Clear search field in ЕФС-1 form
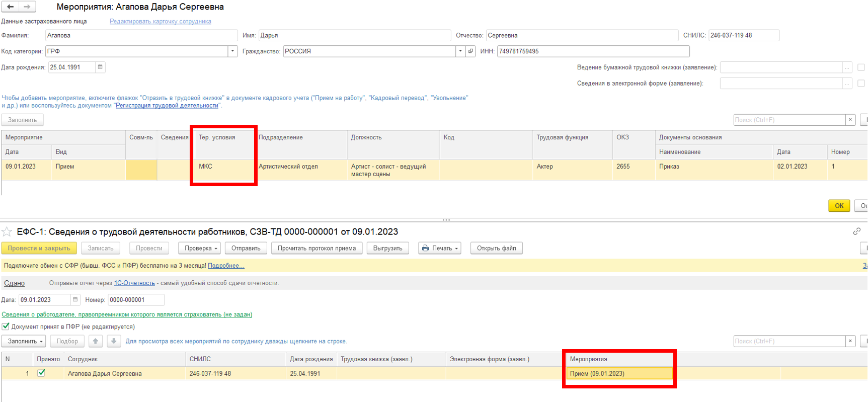The height and width of the screenshot is (402, 868). click(x=850, y=341)
